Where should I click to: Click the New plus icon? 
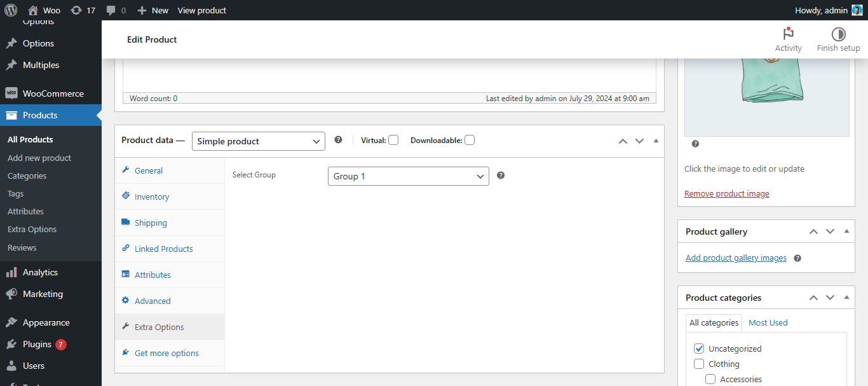click(142, 10)
